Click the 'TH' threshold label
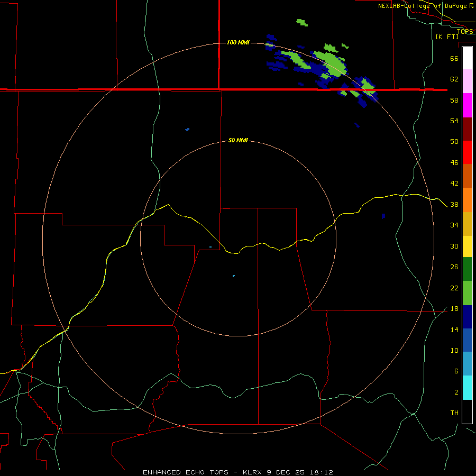 click(454, 413)
